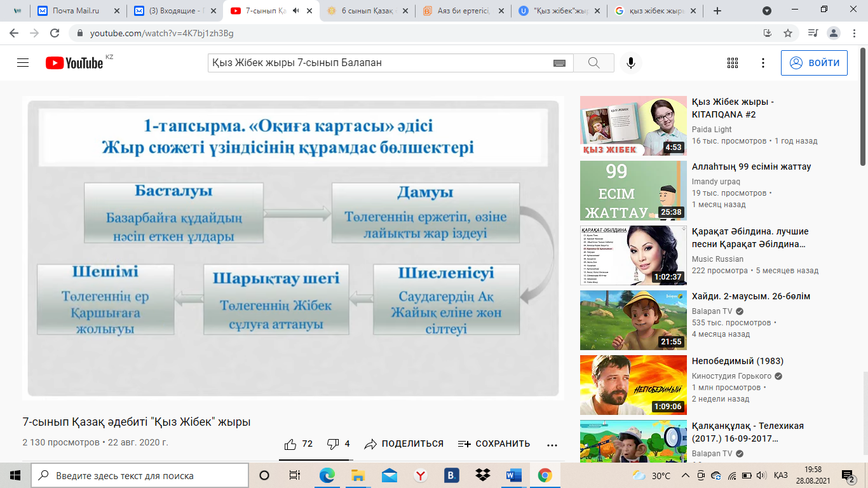Viewport: 868px width, 488px height.
Task: Expand more actions below the video
Action: [552, 445]
